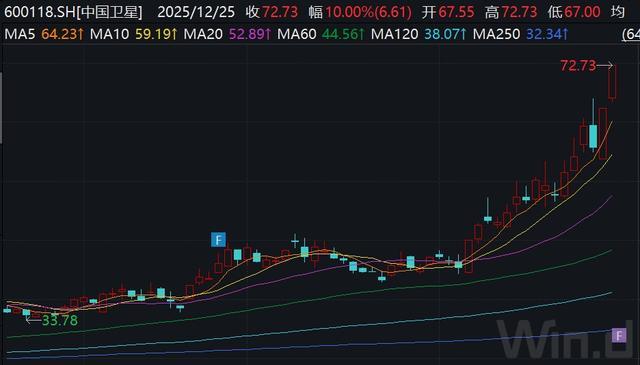The image size is (640, 365).
Task: Select the MA250 value 32.34
Action: [547, 34]
